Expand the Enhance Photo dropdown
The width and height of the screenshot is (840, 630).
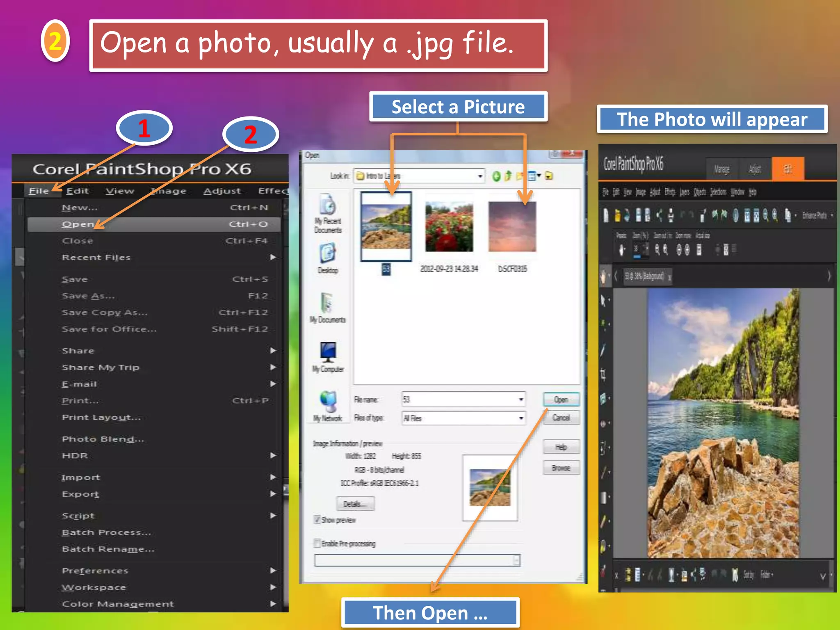click(x=832, y=215)
